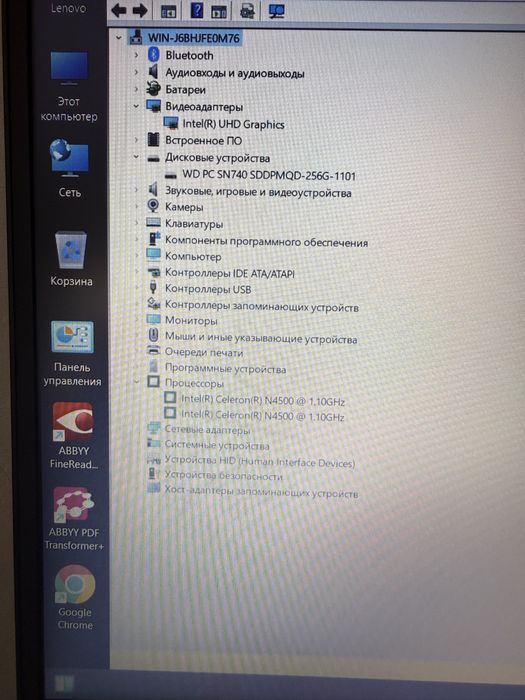Click the Back arrow in toolbar
Viewport: 525px width, 700px height.
click(118, 10)
